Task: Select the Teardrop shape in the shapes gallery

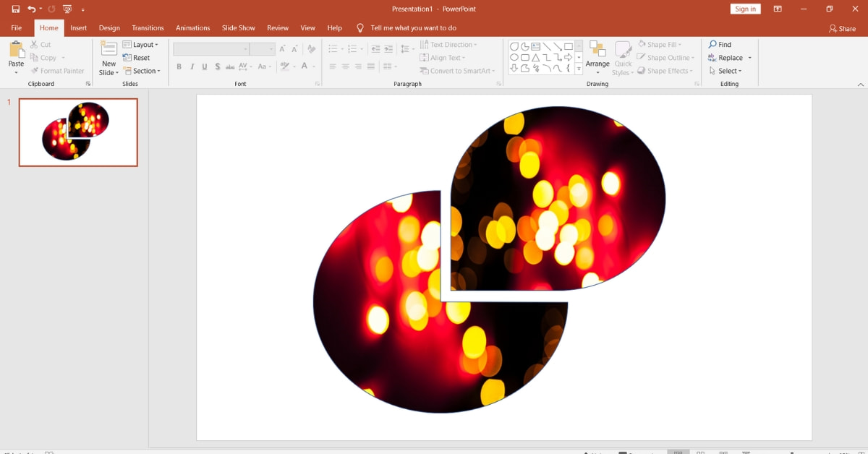Action: pos(514,46)
